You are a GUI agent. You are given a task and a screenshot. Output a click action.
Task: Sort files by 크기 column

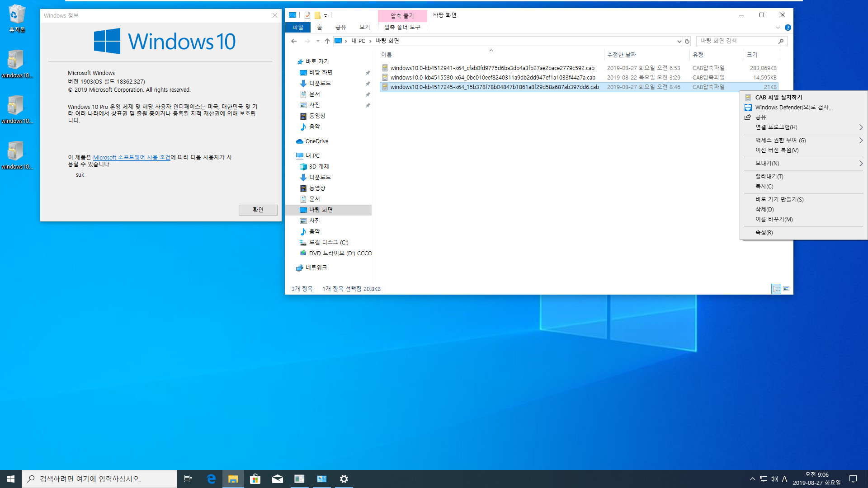(762, 55)
